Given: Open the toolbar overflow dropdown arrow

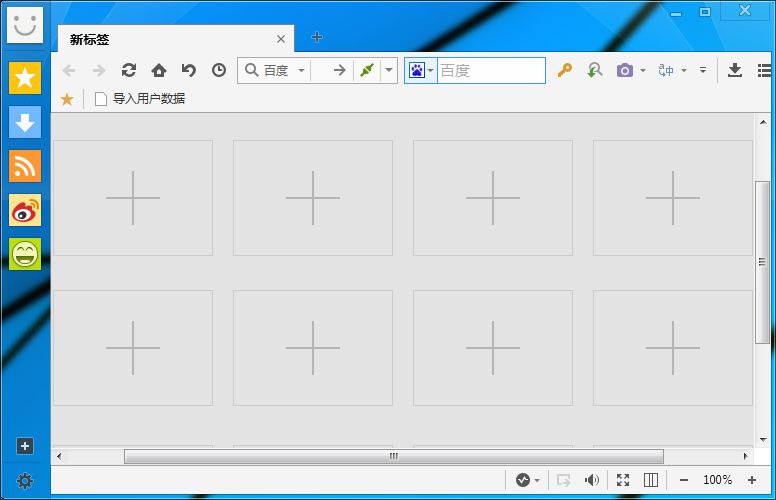Looking at the screenshot, I should [703, 70].
